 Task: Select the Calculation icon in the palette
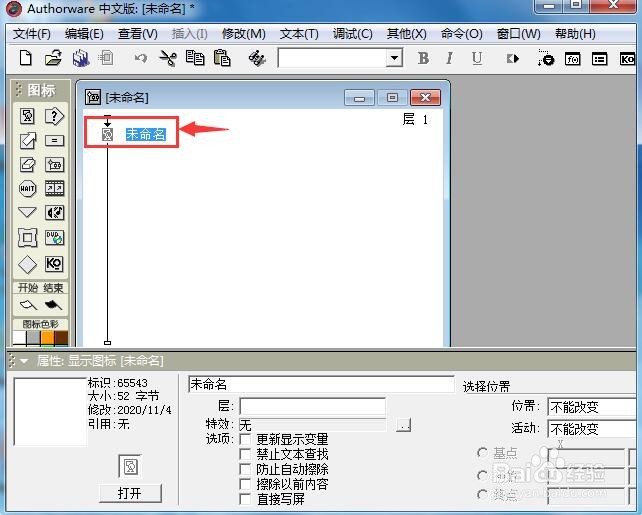54,141
